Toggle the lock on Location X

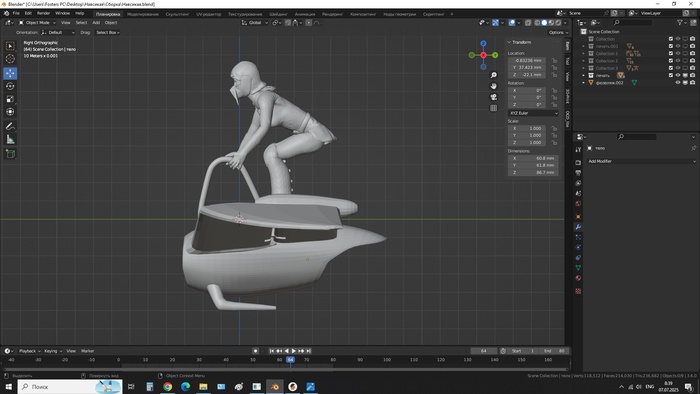pos(554,60)
